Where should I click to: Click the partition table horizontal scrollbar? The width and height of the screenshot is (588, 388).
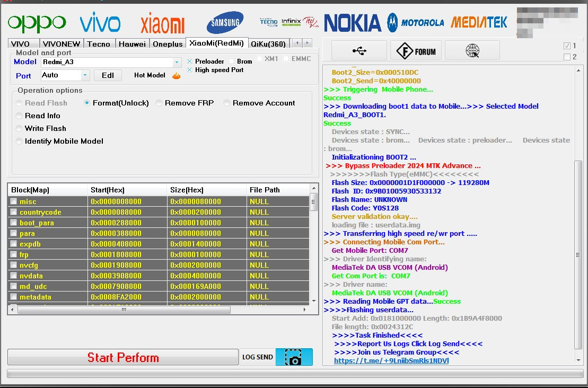click(x=124, y=310)
